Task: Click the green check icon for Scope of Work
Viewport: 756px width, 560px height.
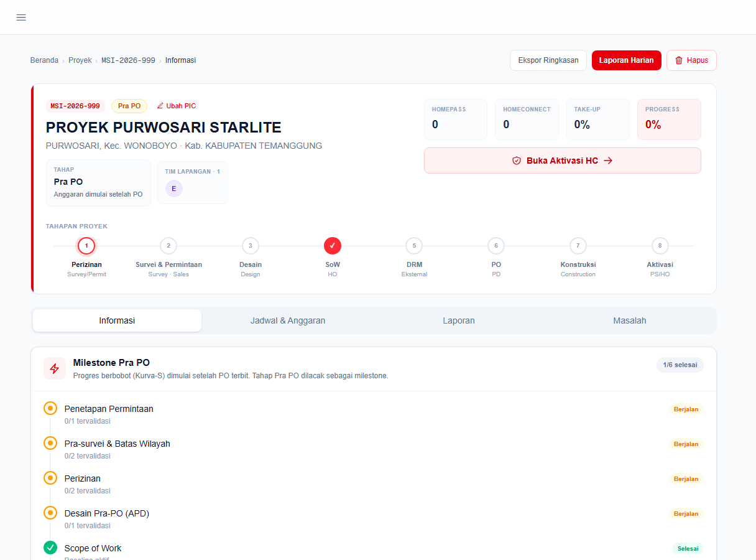Action: coord(50,548)
